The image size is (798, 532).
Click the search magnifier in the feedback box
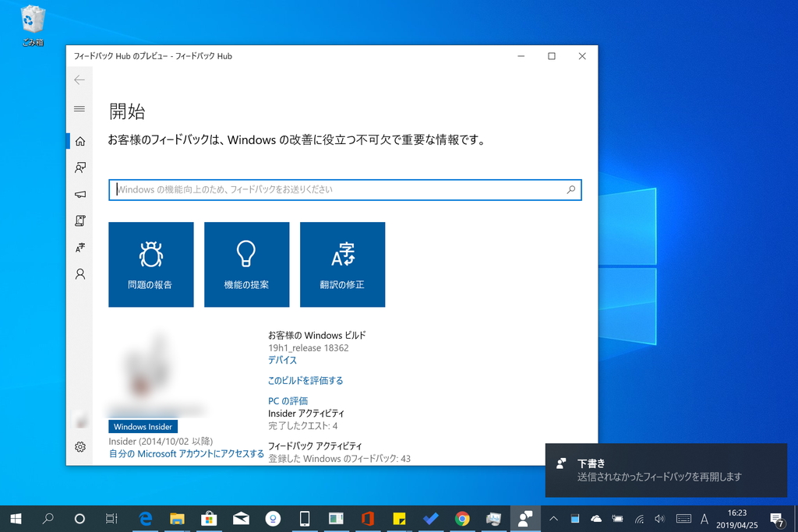coord(571,189)
